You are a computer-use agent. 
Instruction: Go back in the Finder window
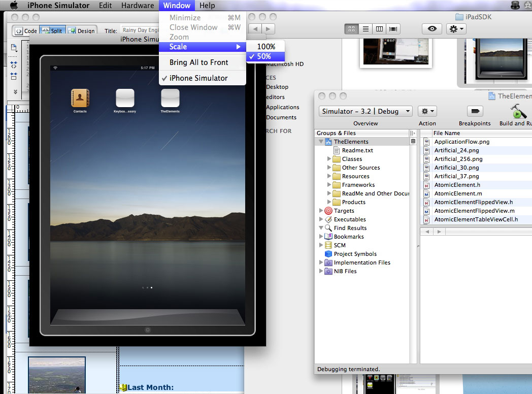click(x=255, y=29)
